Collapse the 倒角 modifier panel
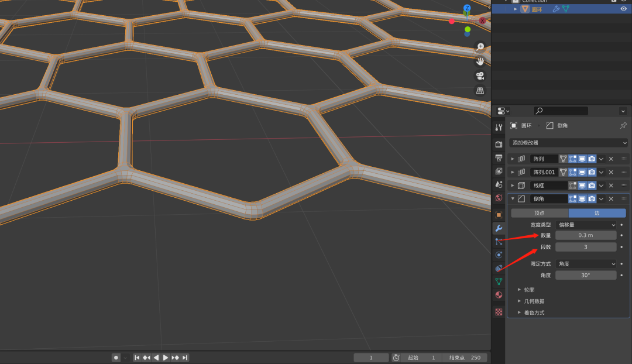The image size is (632, 364). (513, 199)
